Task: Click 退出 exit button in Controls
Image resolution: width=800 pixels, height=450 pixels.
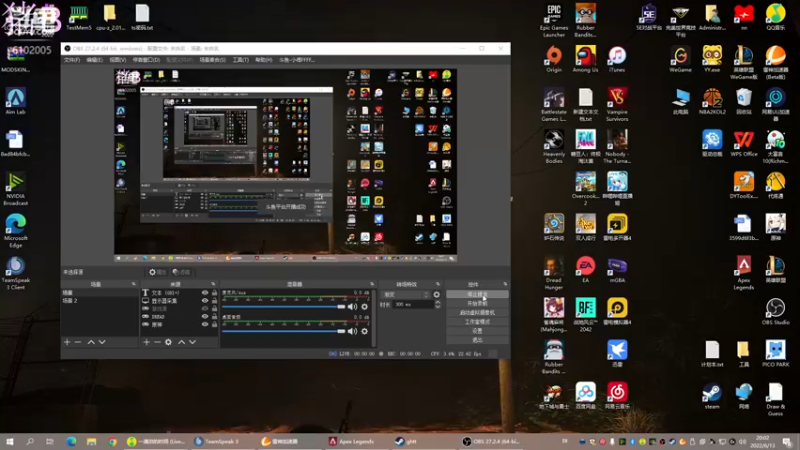Action: 477,340
